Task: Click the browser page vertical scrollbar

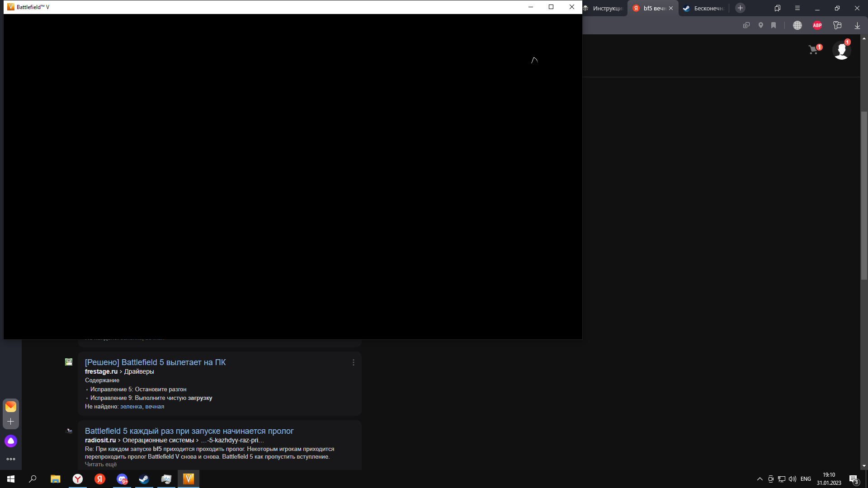Action: [x=864, y=195]
